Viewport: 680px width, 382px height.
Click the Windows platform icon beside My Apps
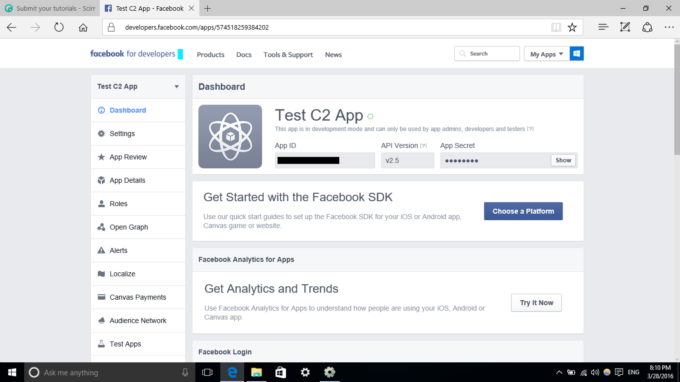[576, 54]
